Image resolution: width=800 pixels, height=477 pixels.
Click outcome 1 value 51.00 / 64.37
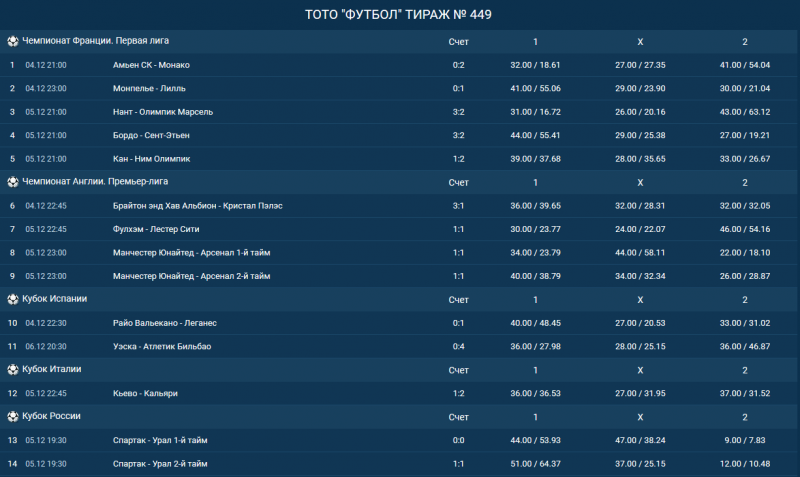(535, 464)
